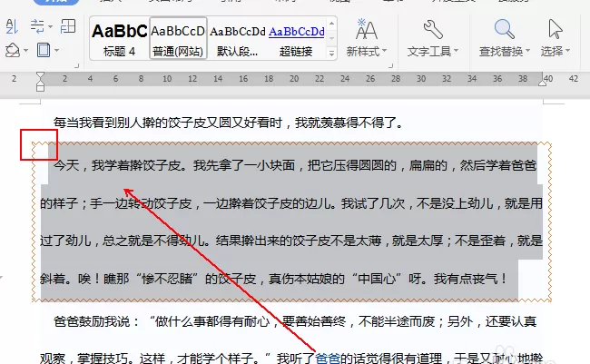This screenshot has height=364, width=590.
Task: Click the borders square icon
Action: 44,50
